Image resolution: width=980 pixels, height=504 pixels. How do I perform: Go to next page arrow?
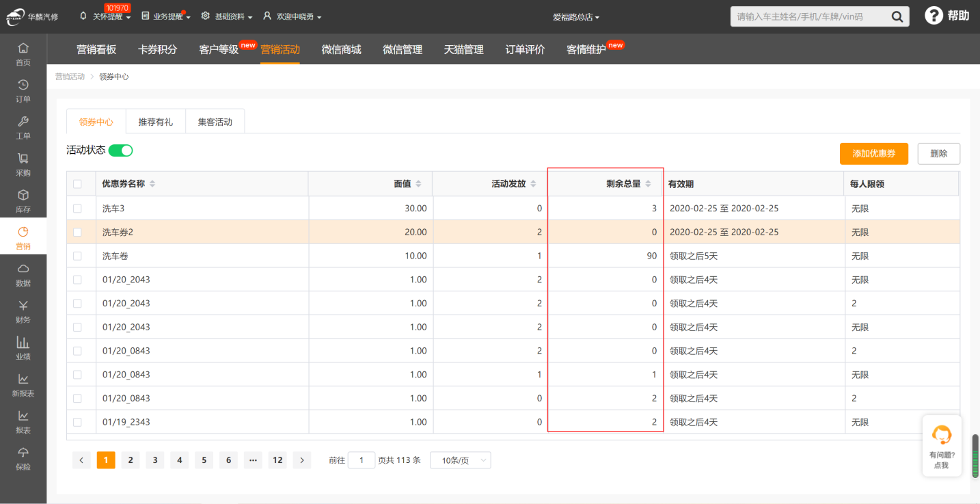point(302,460)
